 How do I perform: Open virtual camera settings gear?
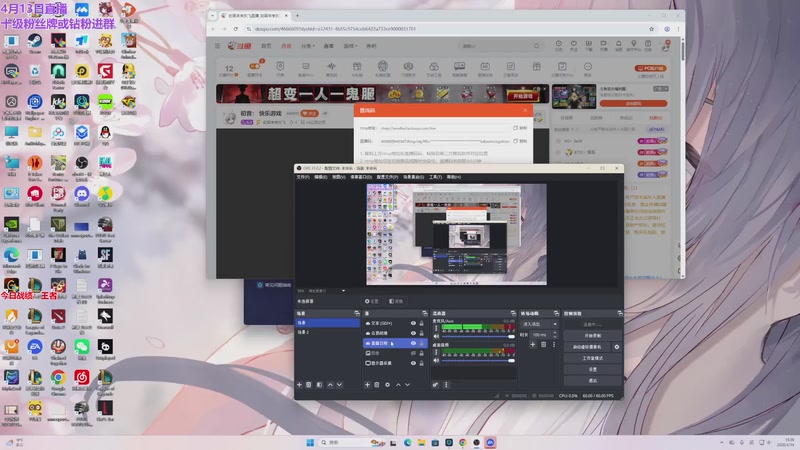[x=617, y=347]
